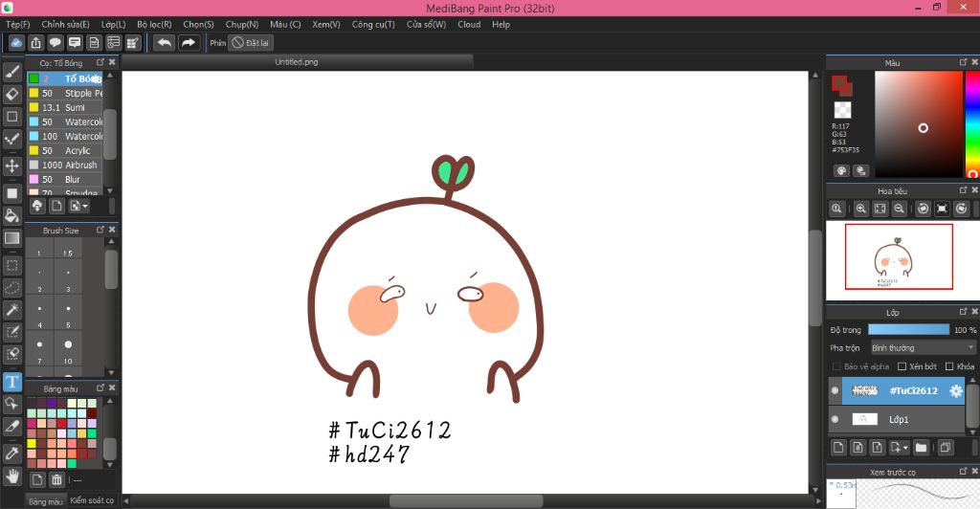
Task: Switch to the Bảng màu bottom tab
Action: 46,501
